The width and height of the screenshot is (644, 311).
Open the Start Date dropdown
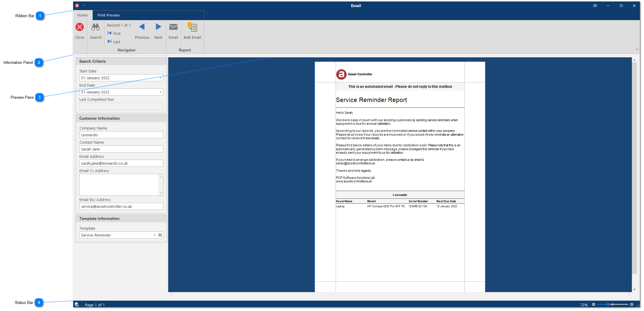161,78
